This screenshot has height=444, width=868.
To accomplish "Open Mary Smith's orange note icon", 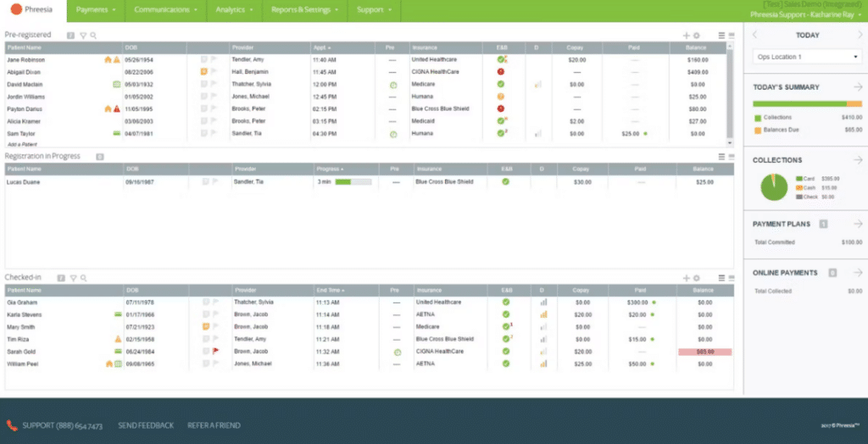I will pyautogui.click(x=207, y=326).
